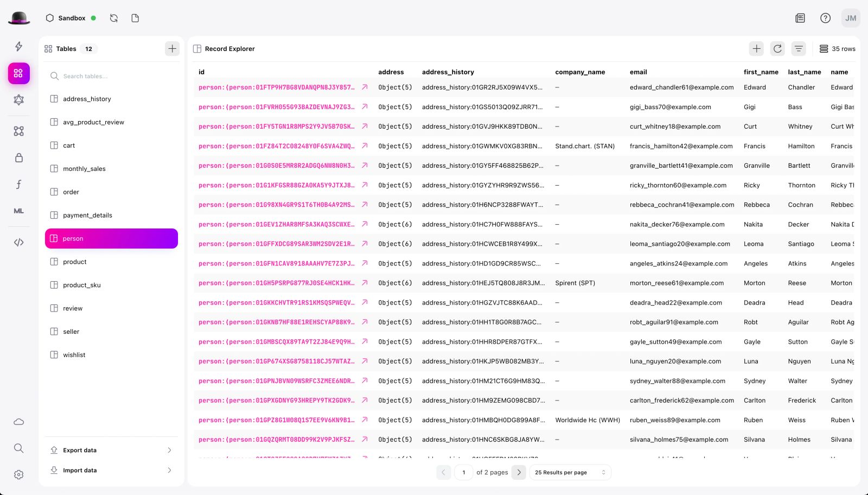The image size is (868, 495).
Task: Open the first person record link arrow
Action: point(365,87)
